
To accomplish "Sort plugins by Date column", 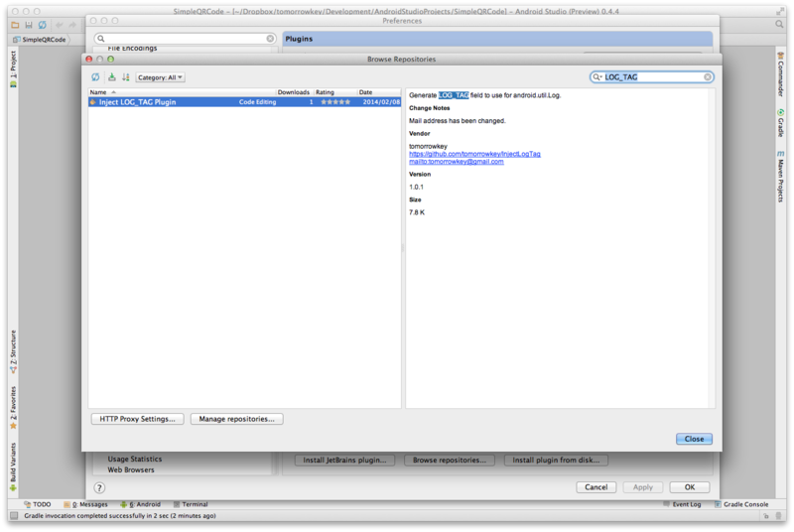I will point(378,92).
